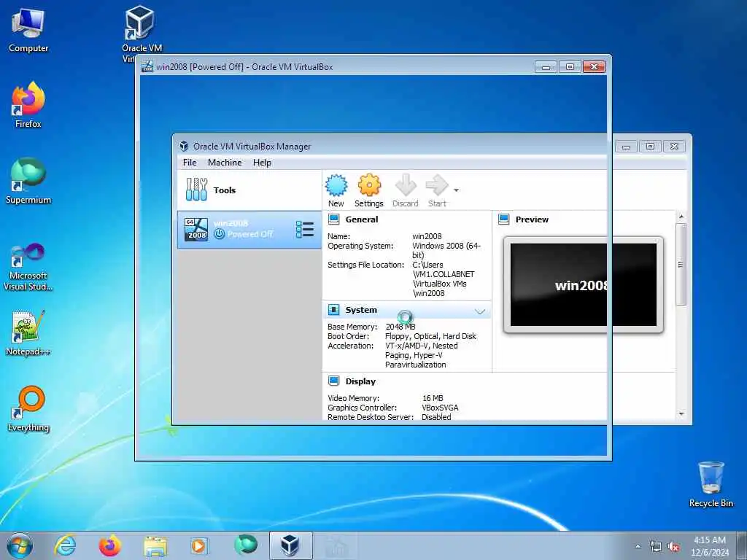
Task: Open Windows Explorer from the taskbar
Action: [x=155, y=545]
